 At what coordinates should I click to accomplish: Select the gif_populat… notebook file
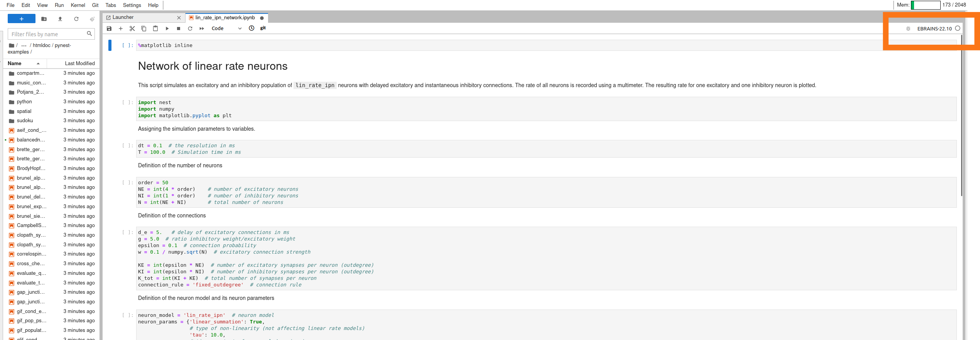(x=51, y=330)
